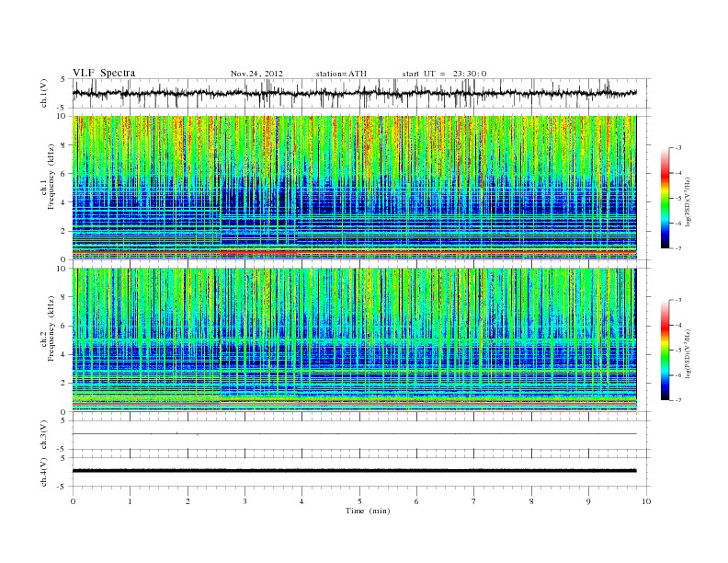Click the "10" tick on the time axis
728x563 pixels.
coord(646,501)
